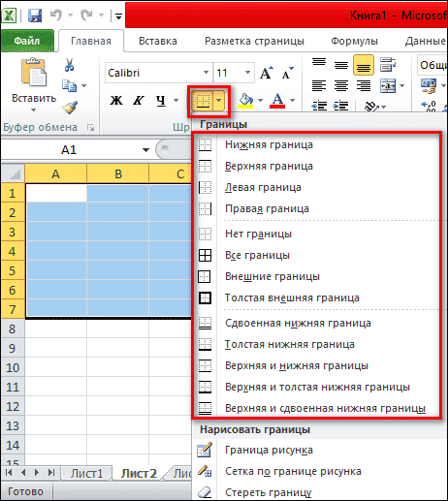The height and width of the screenshot is (501, 448).
Task: Click the currency number format icon
Action: [429, 86]
